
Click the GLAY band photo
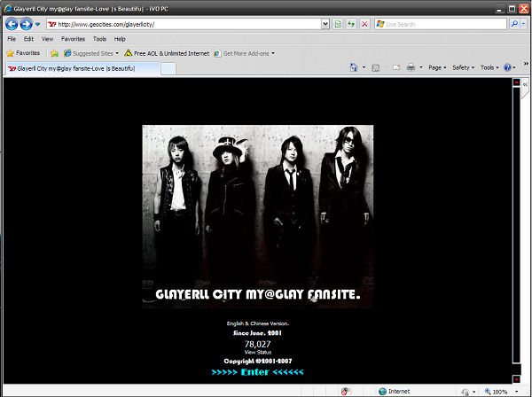[258, 204]
